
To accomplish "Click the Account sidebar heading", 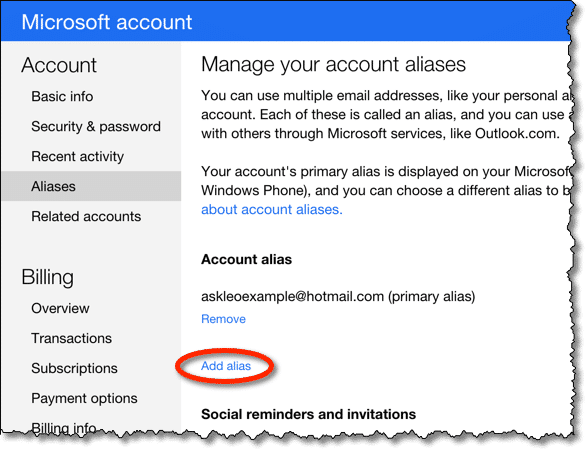I will (59, 65).
